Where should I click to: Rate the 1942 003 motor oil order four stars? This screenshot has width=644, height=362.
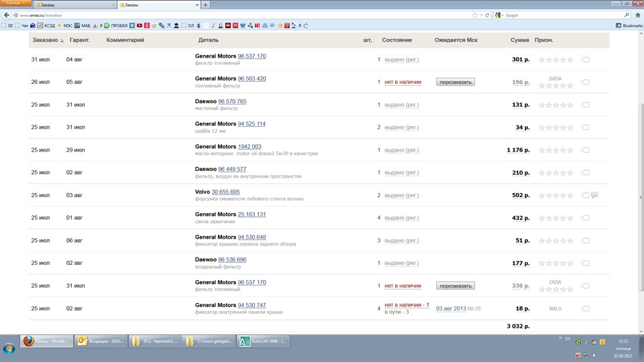point(563,150)
